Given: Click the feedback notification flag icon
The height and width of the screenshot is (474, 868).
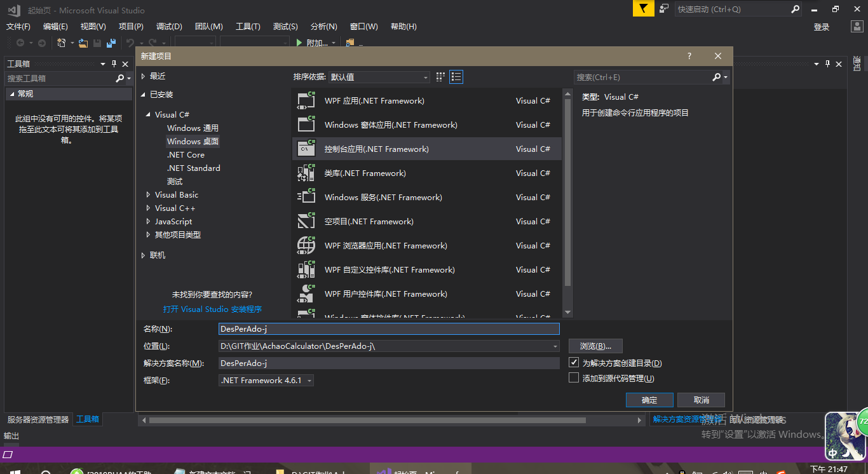Looking at the screenshot, I should tap(643, 9).
